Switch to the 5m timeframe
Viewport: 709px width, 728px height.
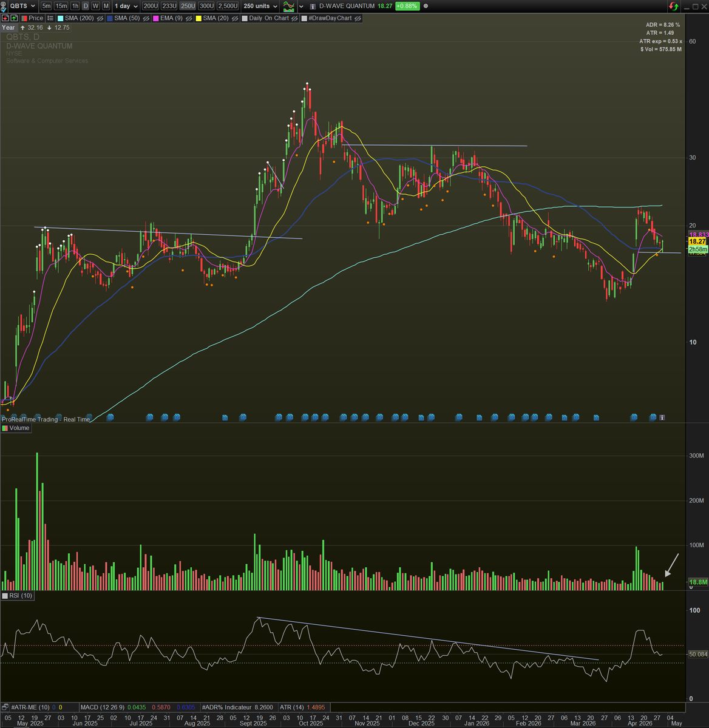[46, 6]
